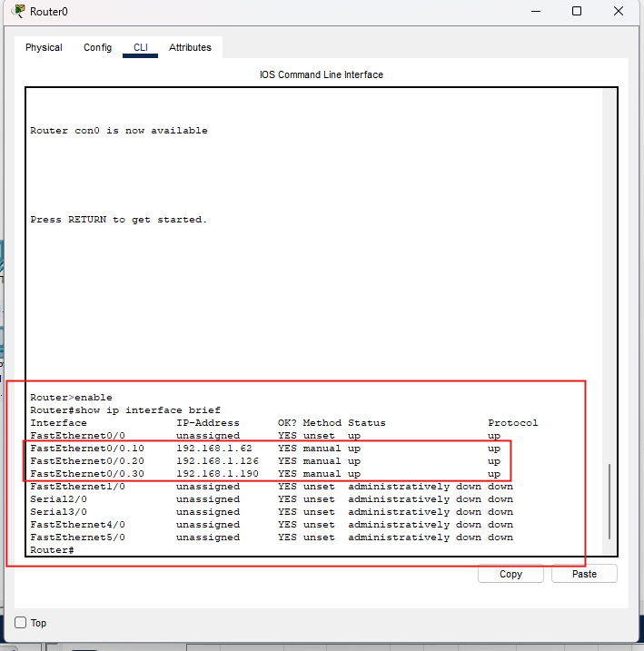Click the FastEthernet1/0 interface name
This screenshot has width=644, height=651.
tap(77, 487)
